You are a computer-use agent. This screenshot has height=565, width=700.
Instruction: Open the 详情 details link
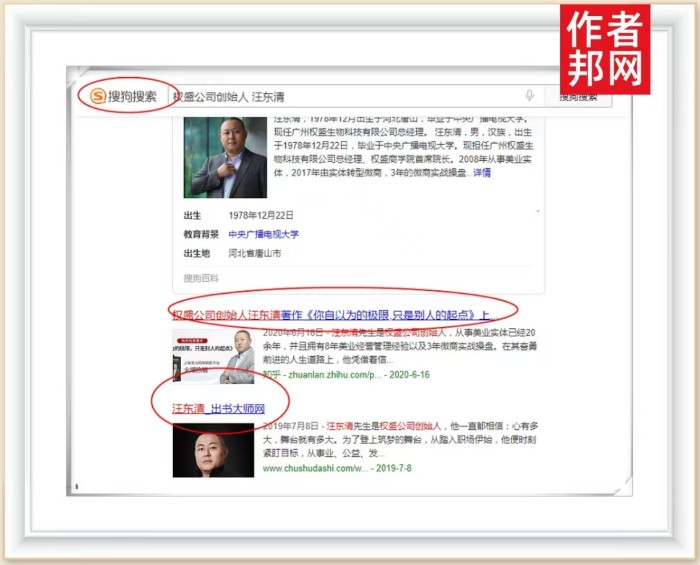482,172
